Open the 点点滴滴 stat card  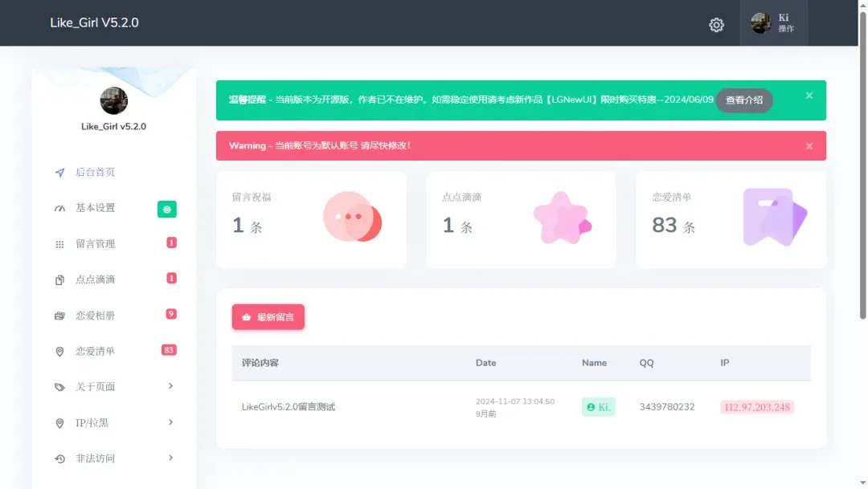coord(521,219)
